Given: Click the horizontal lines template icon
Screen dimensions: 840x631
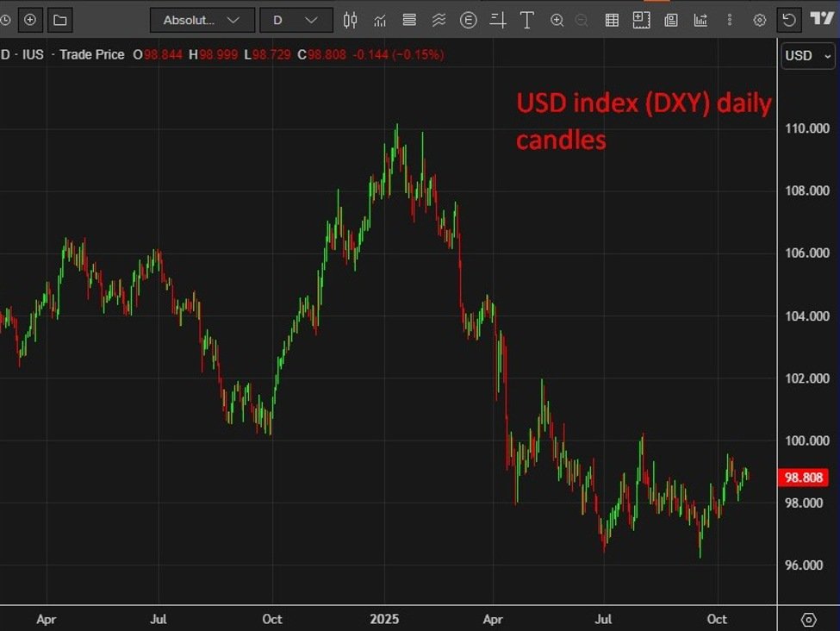Looking at the screenshot, I should click(x=409, y=20).
